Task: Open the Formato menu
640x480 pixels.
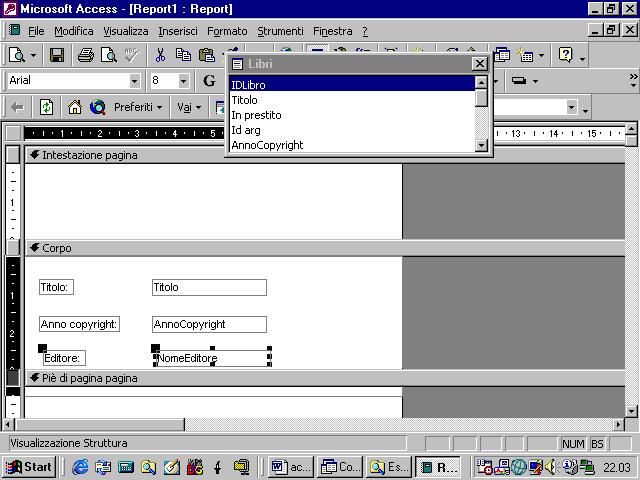Action: tap(227, 31)
